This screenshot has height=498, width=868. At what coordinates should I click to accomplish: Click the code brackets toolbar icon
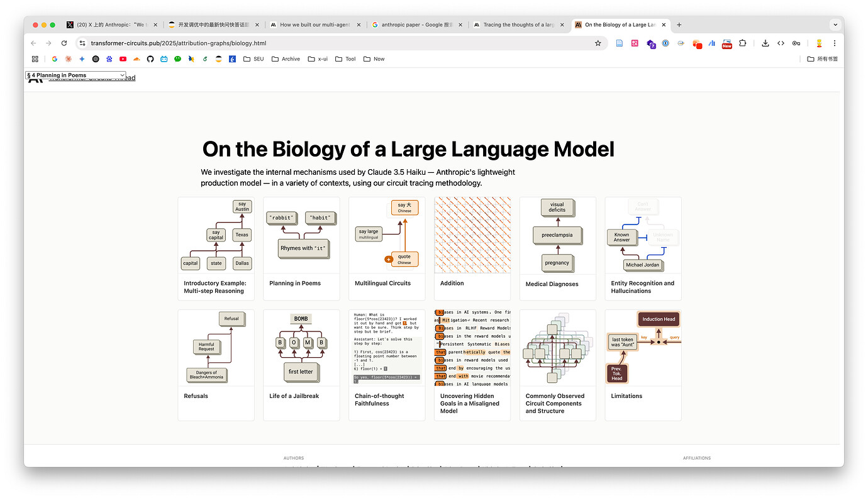click(x=781, y=43)
